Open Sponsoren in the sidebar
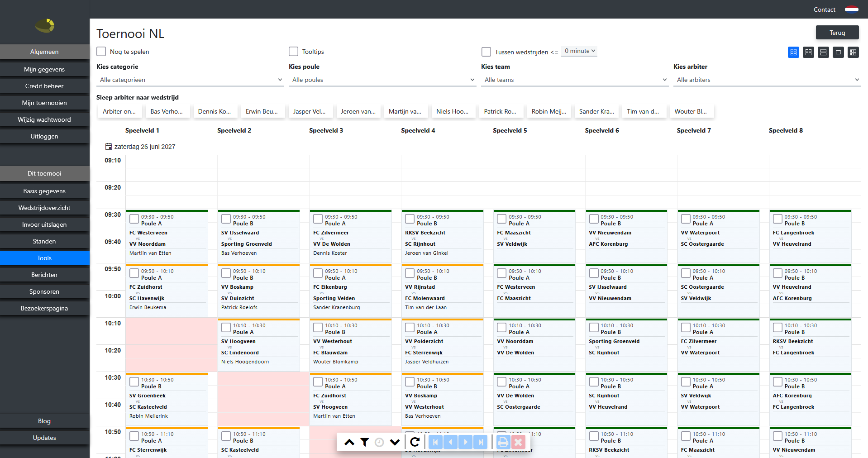Viewport: 868px width, 458px height. 44,291
